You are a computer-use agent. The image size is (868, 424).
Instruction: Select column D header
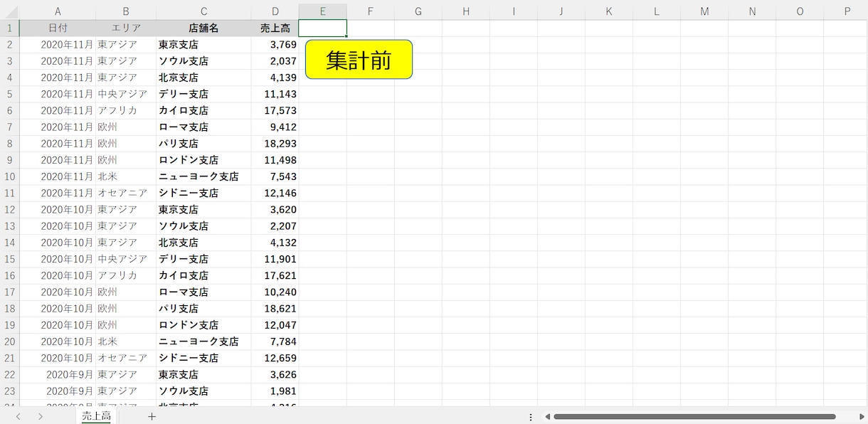275,11
